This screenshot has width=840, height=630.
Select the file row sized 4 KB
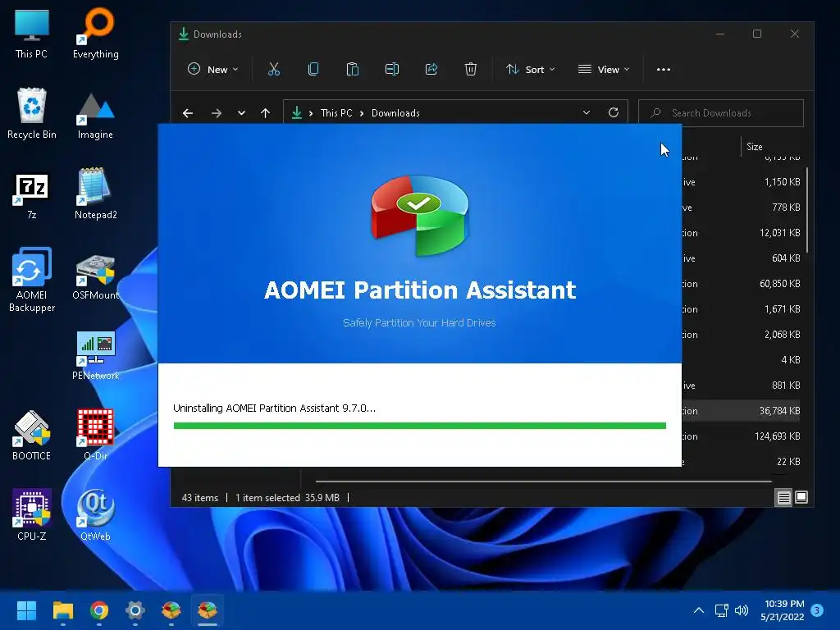(x=742, y=360)
